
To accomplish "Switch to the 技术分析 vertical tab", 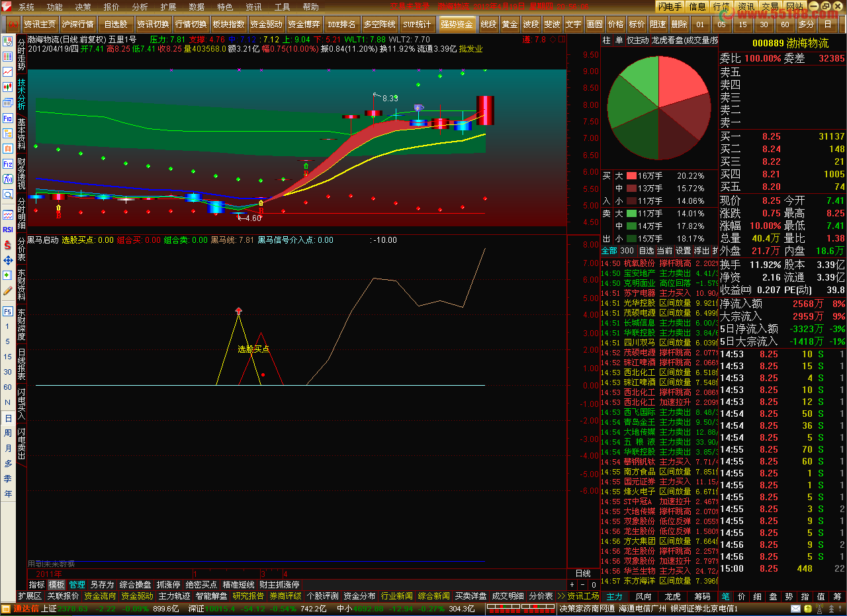I will 21,95.
